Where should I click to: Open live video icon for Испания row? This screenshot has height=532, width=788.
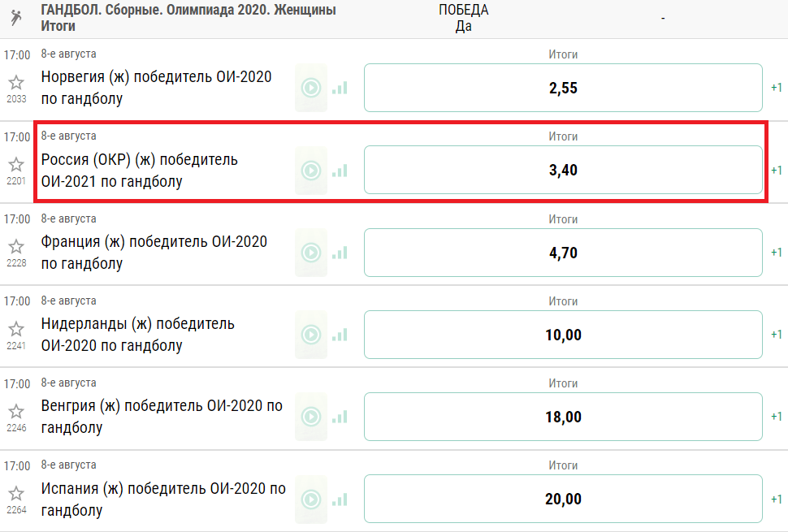point(311,500)
